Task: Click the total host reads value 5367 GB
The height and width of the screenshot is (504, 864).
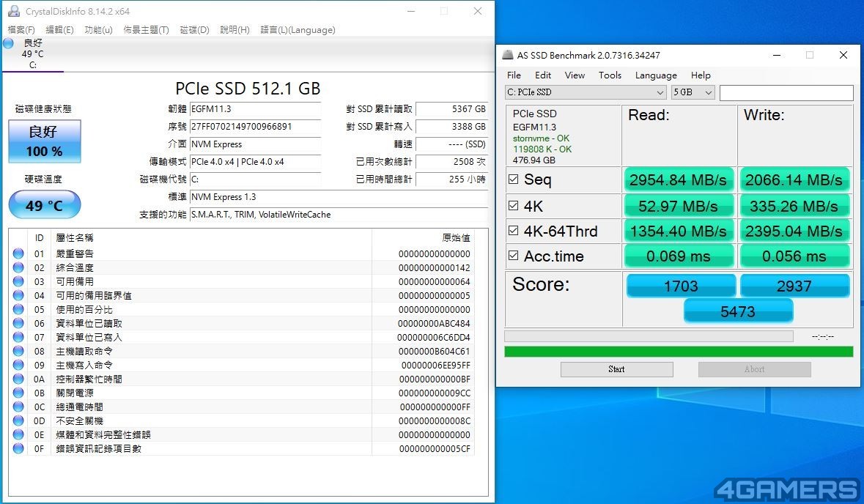Action: [452, 109]
